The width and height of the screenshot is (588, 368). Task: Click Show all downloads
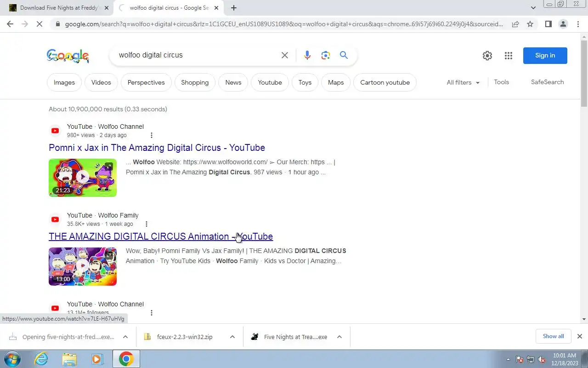(x=553, y=336)
